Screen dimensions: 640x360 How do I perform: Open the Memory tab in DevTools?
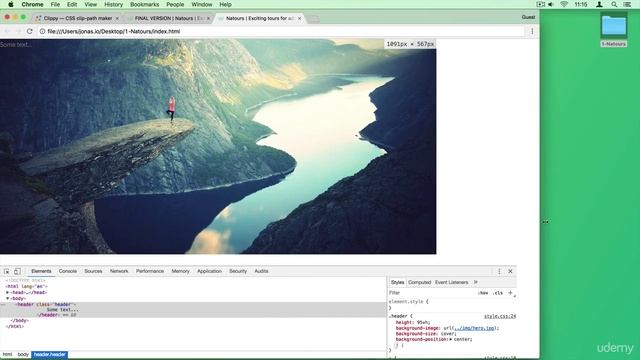pos(180,271)
